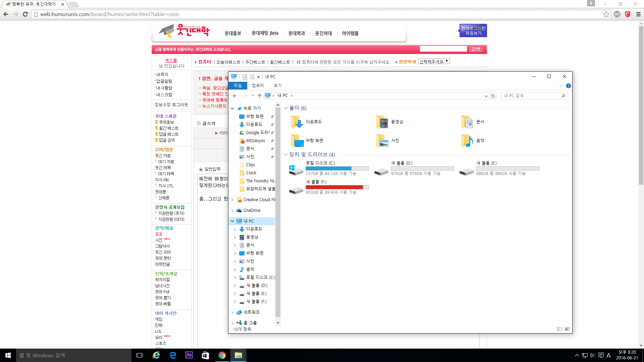This screenshot has height=362, width=644.
Task: Open the 보기 ribbon tab
Action: 277,86
